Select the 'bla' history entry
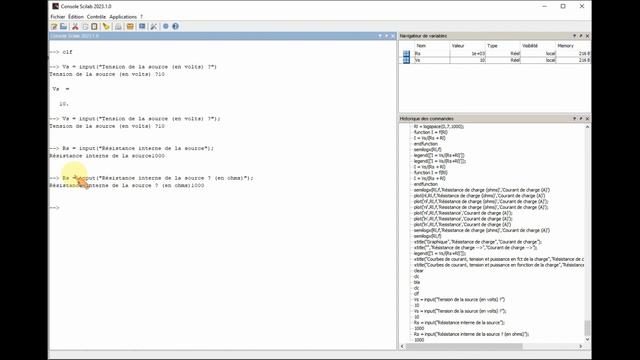Screen dimensions: 640x360 coord(417,282)
